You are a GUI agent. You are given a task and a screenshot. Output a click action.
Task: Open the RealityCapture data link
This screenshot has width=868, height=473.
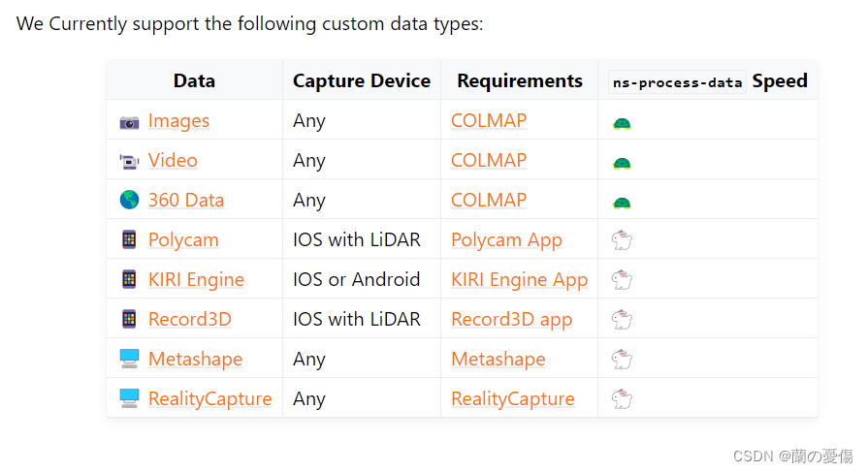(x=209, y=398)
